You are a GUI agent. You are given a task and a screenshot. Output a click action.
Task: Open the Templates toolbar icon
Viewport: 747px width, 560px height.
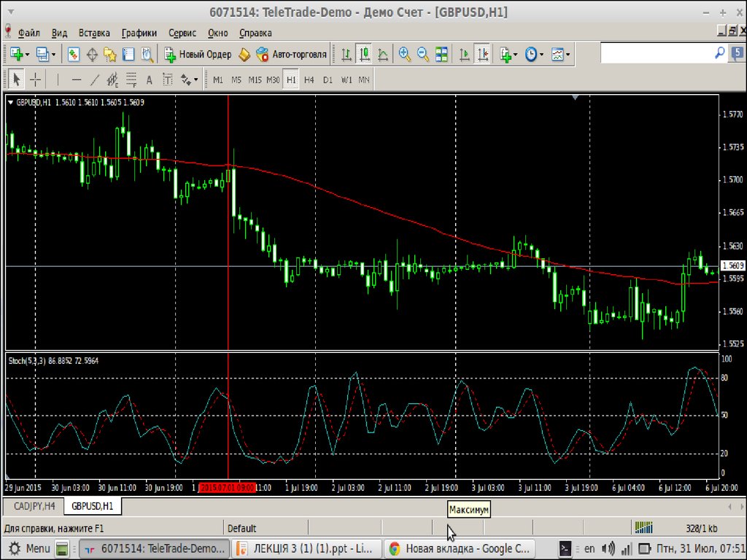pyautogui.click(x=557, y=54)
